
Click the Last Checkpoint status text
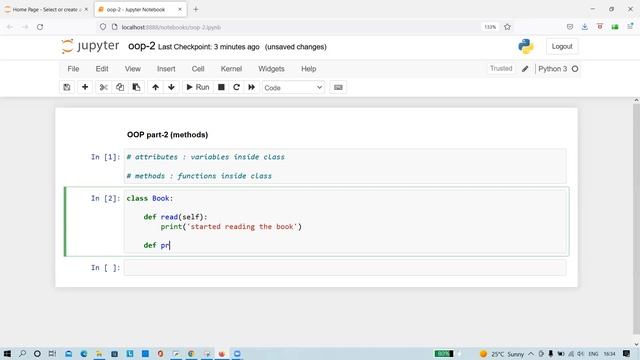[209, 47]
